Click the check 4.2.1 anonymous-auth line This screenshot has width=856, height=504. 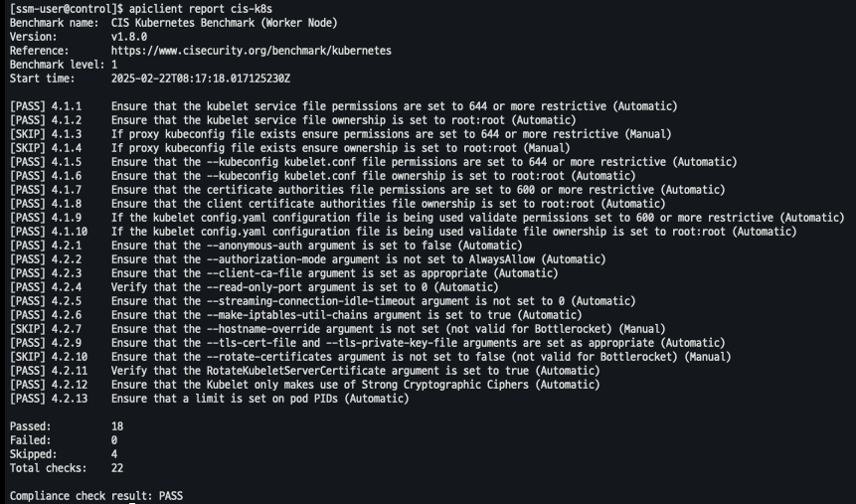coord(316,245)
